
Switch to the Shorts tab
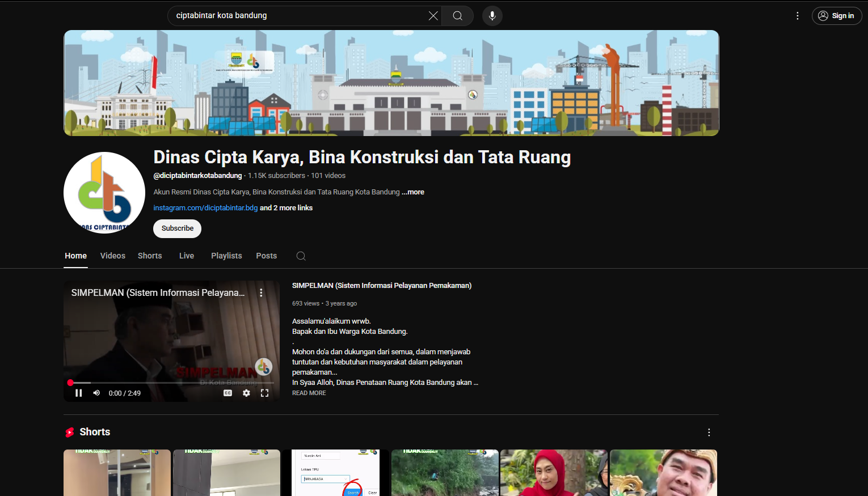click(x=150, y=256)
